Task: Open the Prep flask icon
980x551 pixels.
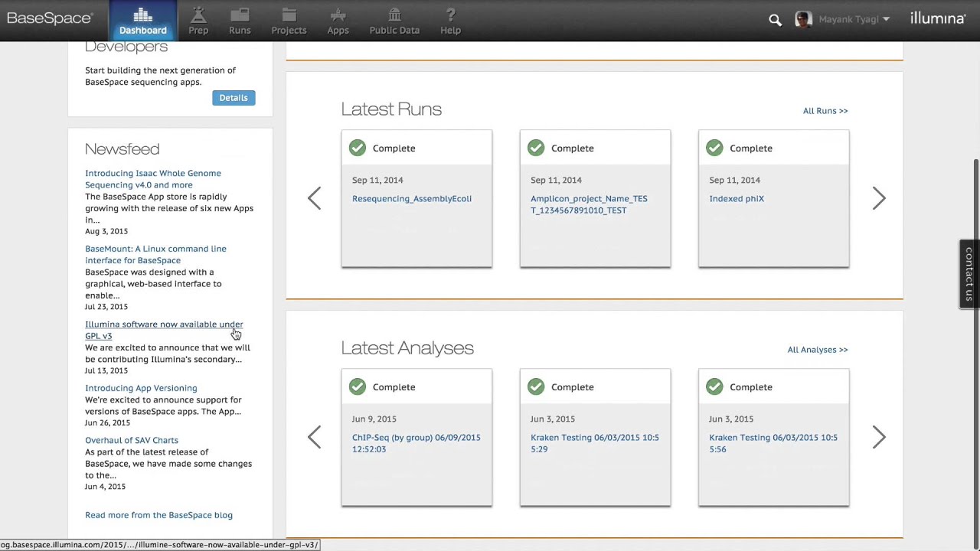Action: point(198,15)
